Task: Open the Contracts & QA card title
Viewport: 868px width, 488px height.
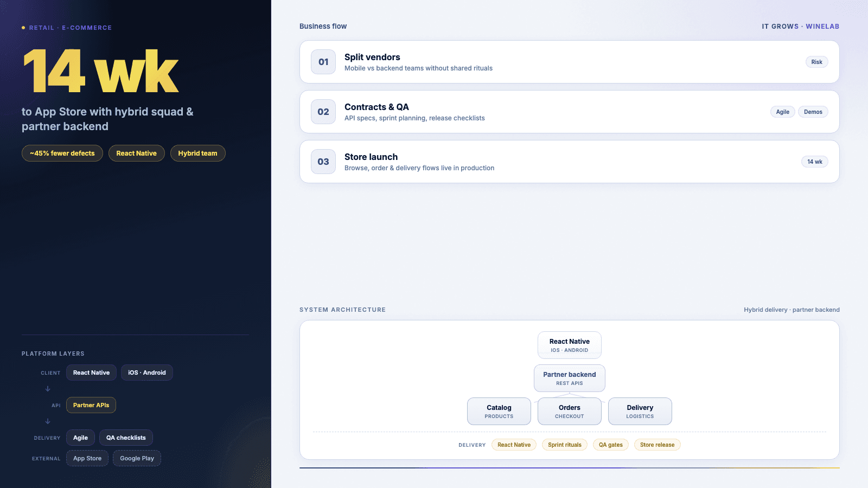Action: 376,107
